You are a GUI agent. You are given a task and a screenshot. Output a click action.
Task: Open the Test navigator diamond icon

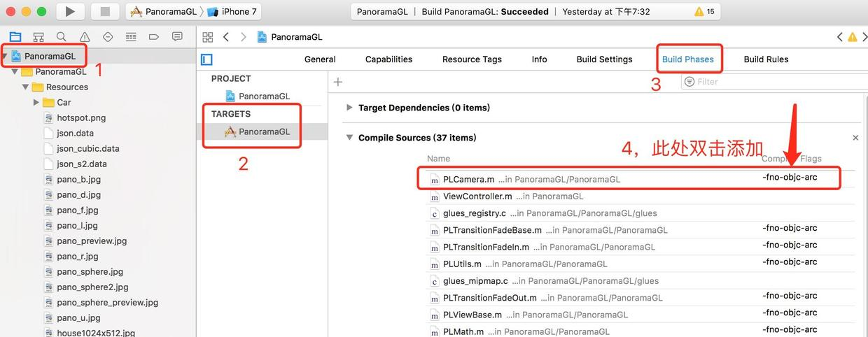point(108,36)
